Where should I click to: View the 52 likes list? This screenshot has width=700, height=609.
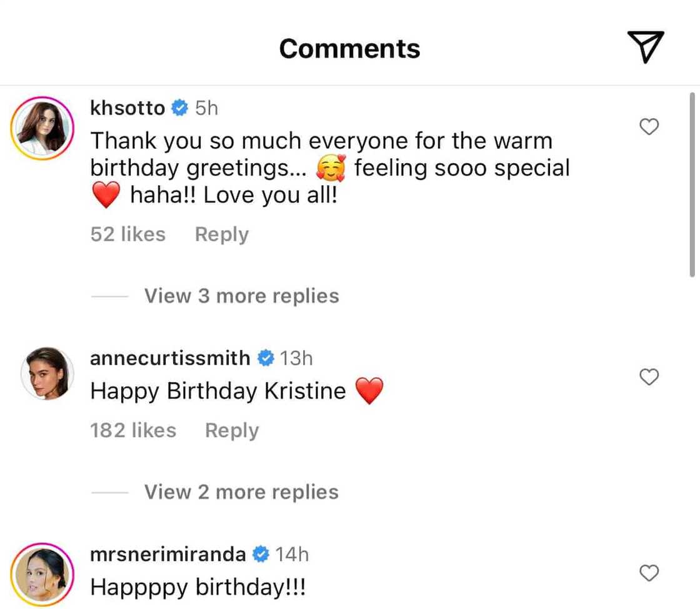(128, 234)
